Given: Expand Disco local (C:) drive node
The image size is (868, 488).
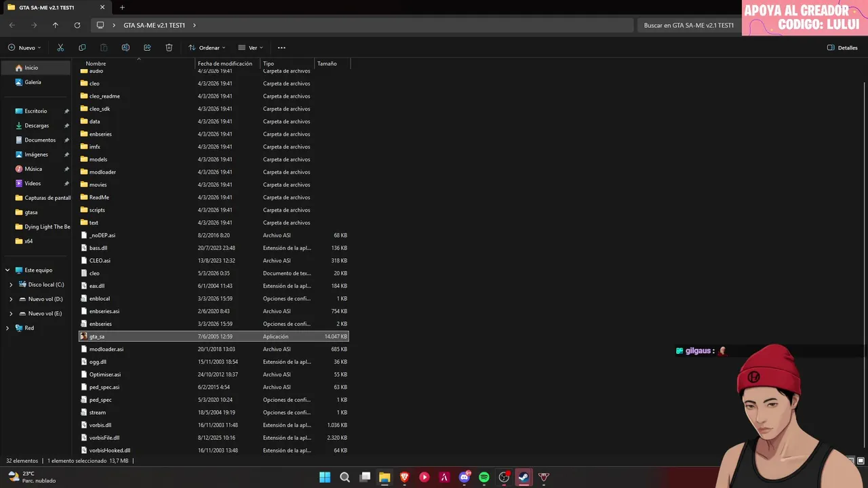Looking at the screenshot, I should click(11, 285).
